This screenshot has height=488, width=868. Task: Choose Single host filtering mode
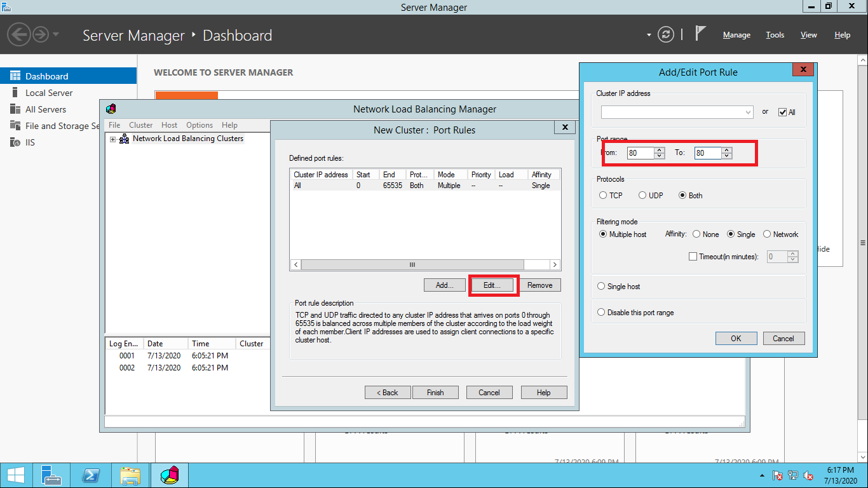point(601,287)
